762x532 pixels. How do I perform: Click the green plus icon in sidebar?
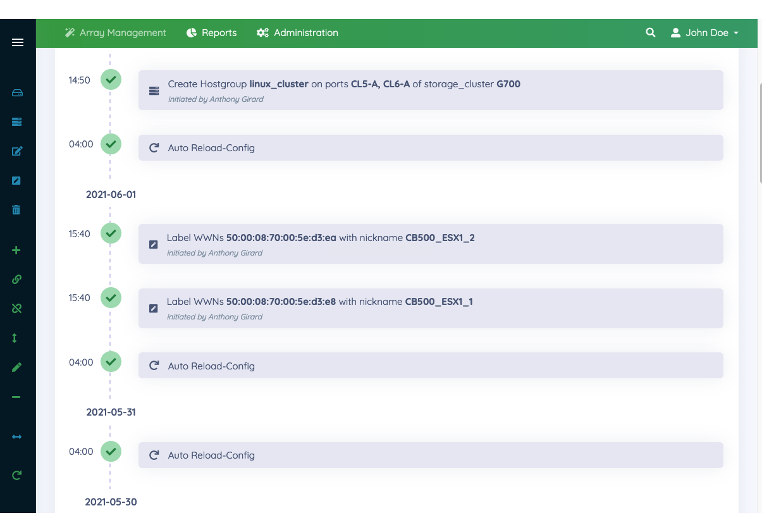[16, 251]
